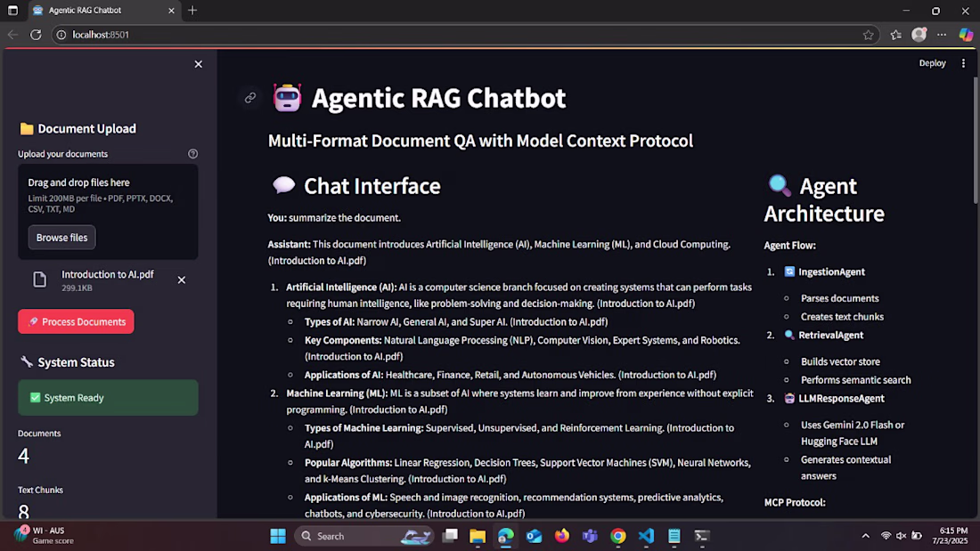Click 'You: summarize the document.' message
The width and height of the screenshot is (980, 551).
pyautogui.click(x=334, y=218)
